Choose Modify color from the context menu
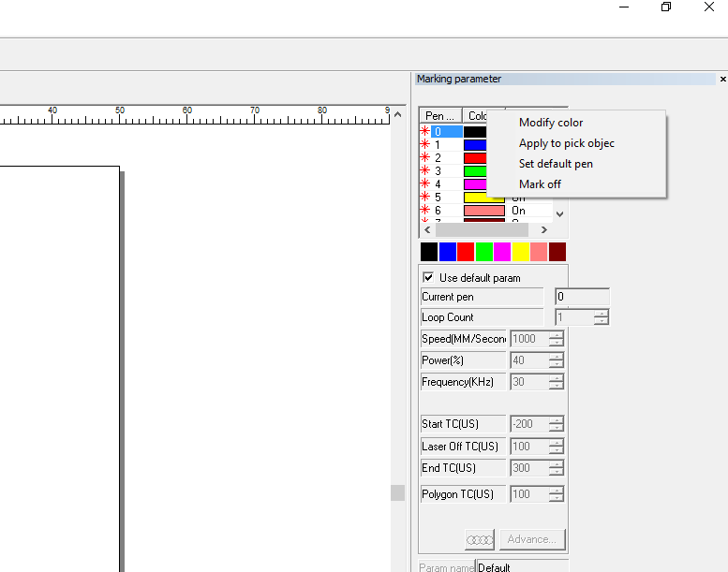This screenshot has height=572, width=728. pyautogui.click(x=551, y=123)
